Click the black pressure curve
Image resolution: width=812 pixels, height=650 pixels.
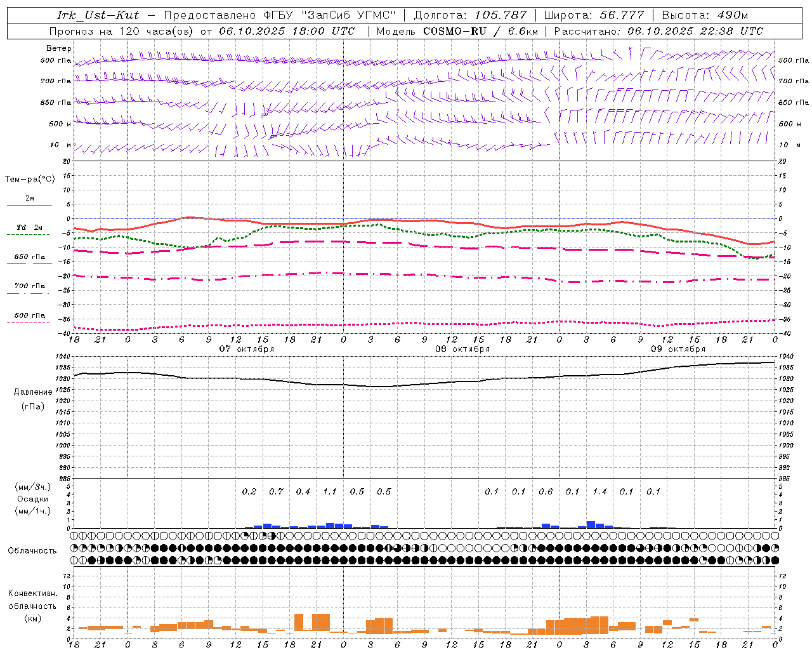click(x=424, y=384)
